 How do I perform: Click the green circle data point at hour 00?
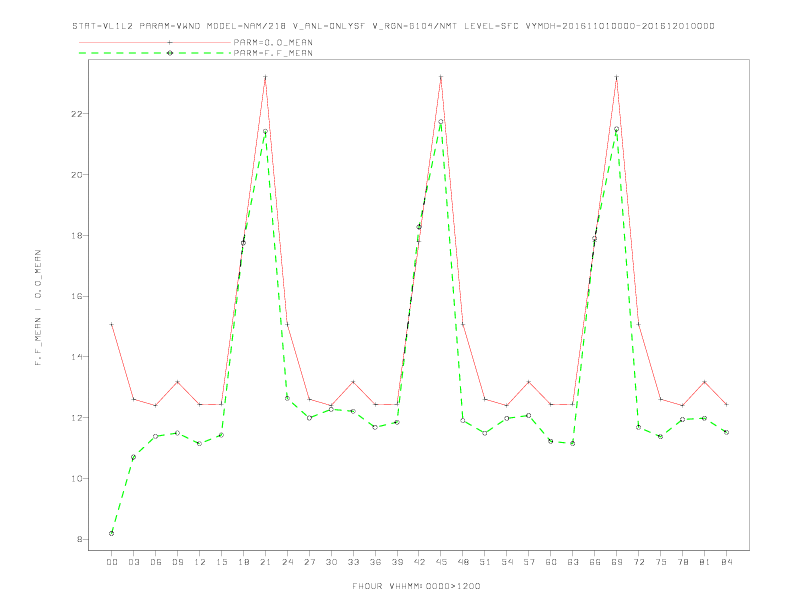pos(112,533)
